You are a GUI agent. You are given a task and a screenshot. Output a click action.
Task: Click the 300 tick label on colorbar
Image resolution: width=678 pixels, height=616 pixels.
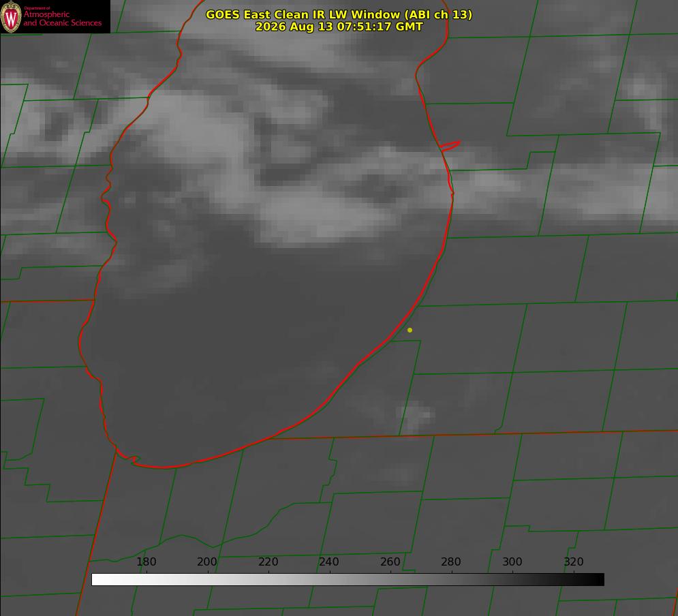[x=512, y=561]
